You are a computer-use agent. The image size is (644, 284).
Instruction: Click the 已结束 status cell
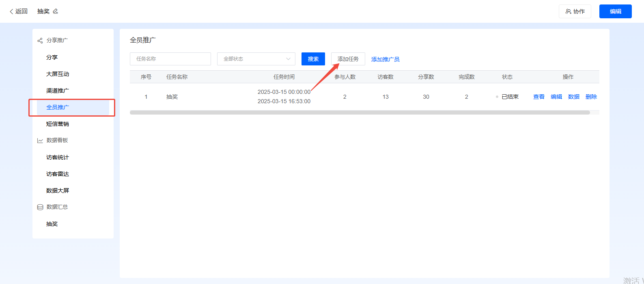point(507,97)
